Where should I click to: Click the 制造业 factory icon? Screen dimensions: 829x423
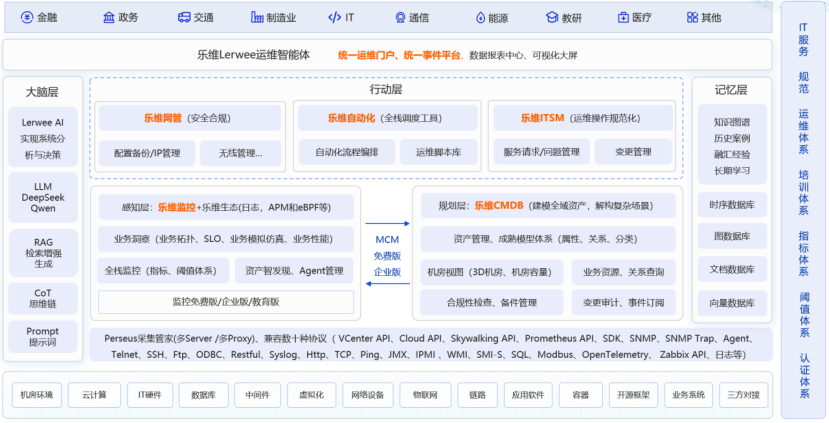point(257,17)
